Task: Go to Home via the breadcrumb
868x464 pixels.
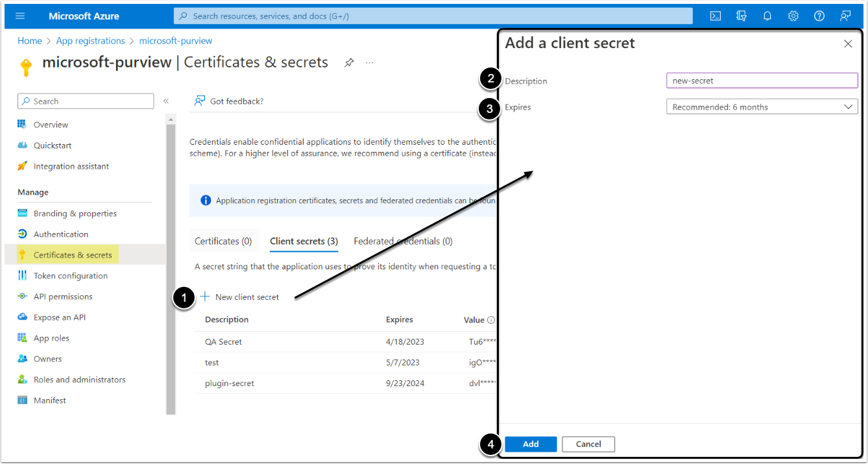Action: pos(30,41)
